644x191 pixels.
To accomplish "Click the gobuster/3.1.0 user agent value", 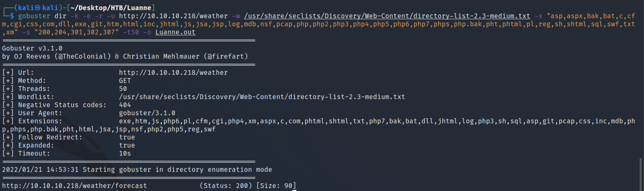I will click(147, 113).
